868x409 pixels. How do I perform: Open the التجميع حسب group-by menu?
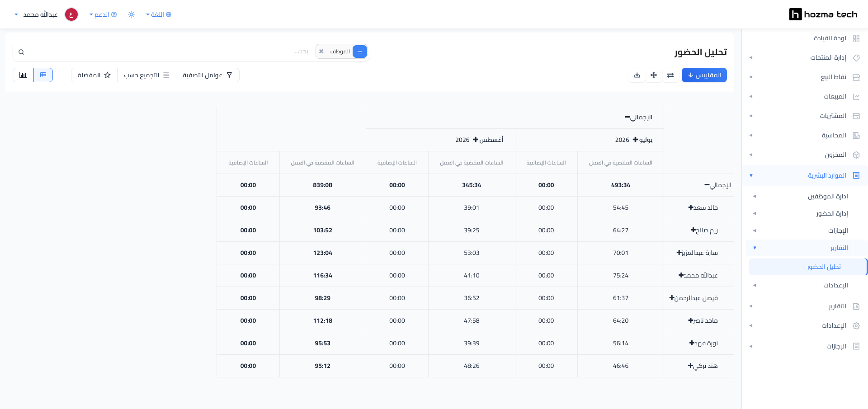tap(146, 75)
